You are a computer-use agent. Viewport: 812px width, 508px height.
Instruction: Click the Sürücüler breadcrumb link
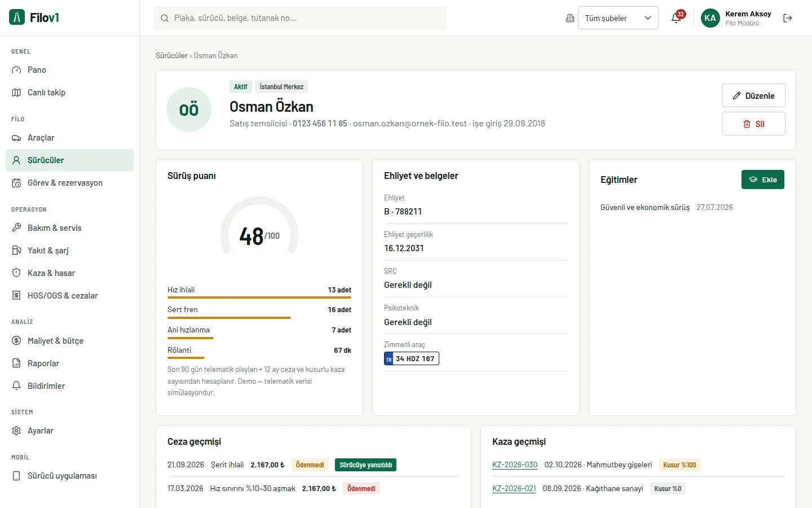171,55
